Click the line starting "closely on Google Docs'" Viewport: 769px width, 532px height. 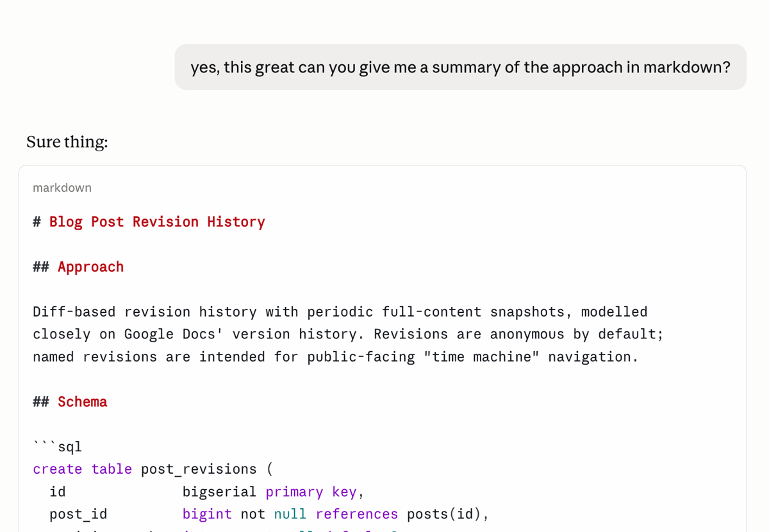coord(349,334)
